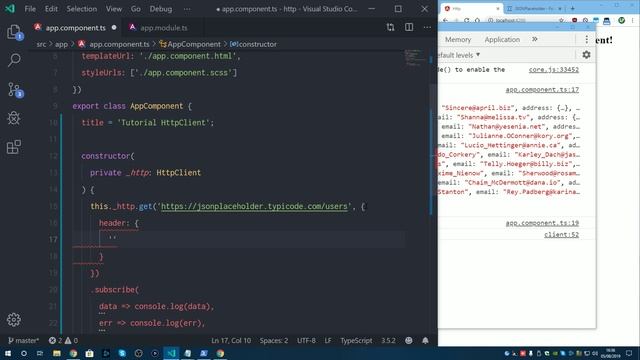Image resolution: width=640 pixels, height=360 pixels.
Task: Show more DevTools tabs chevron
Action: 535,39
